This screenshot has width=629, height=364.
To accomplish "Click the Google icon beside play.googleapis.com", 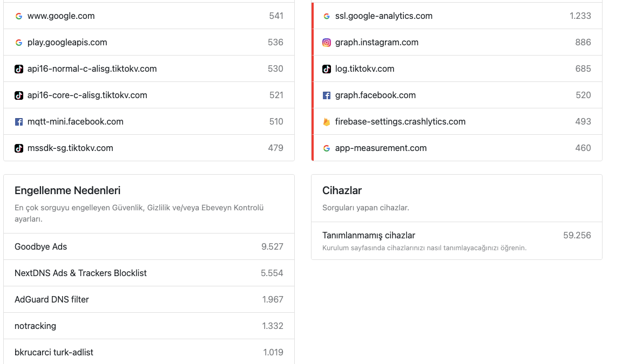I will click(19, 43).
